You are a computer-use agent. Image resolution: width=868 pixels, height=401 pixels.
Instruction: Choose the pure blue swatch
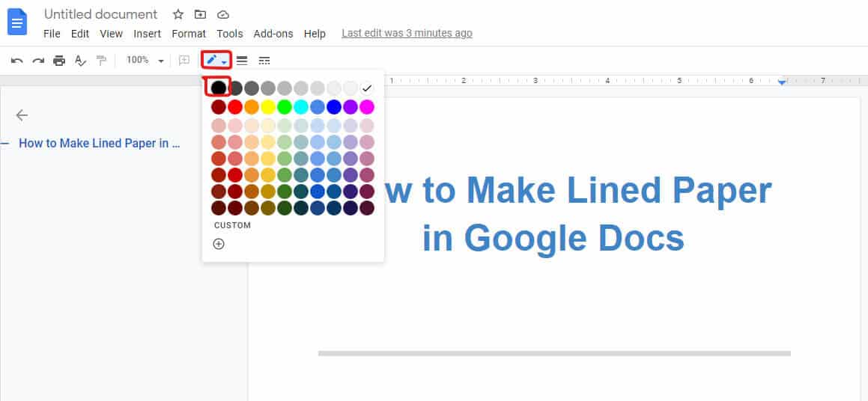[x=334, y=107]
